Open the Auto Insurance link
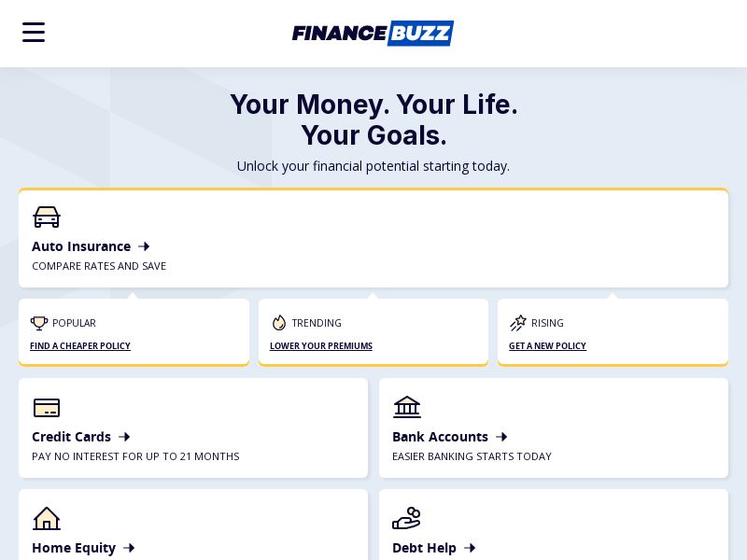 click(81, 246)
